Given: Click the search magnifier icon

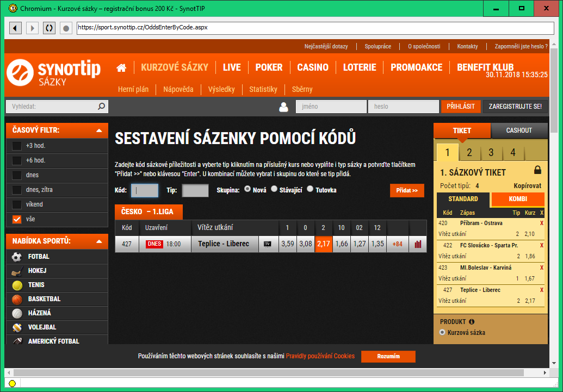Looking at the screenshot, I should [x=102, y=106].
